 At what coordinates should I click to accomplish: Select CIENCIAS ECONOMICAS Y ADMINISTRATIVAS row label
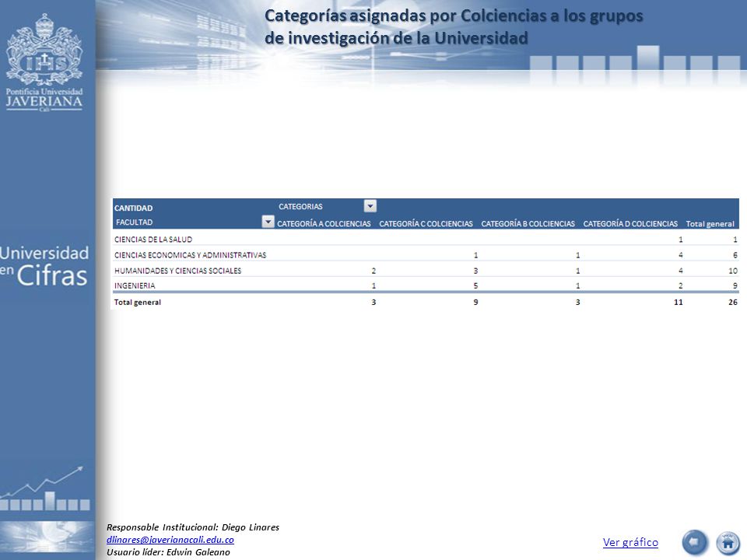[190, 255]
